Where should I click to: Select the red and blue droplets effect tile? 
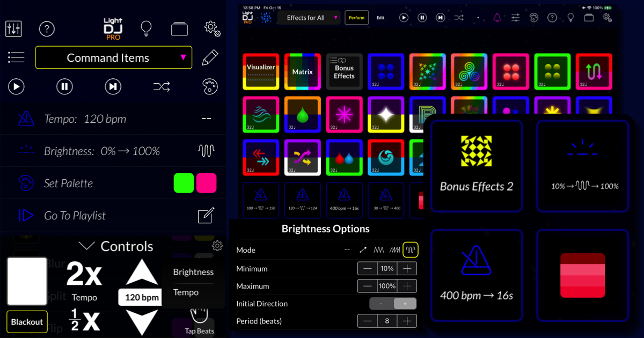(x=344, y=157)
